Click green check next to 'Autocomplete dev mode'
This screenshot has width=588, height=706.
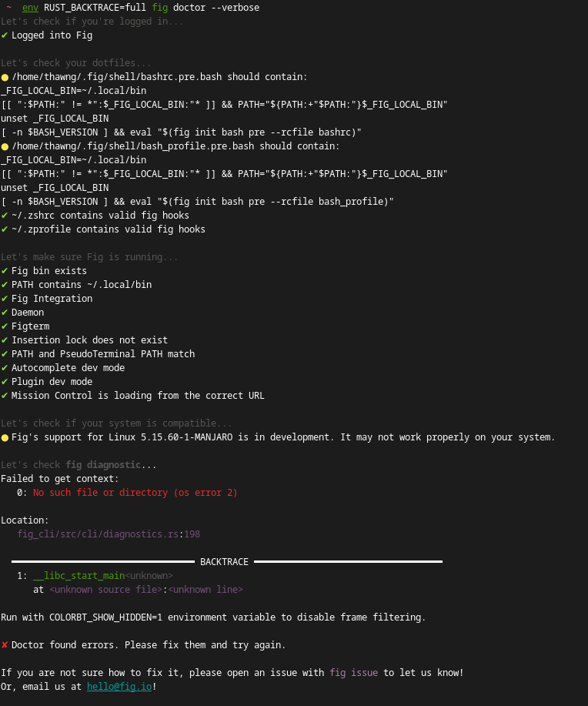click(5, 368)
